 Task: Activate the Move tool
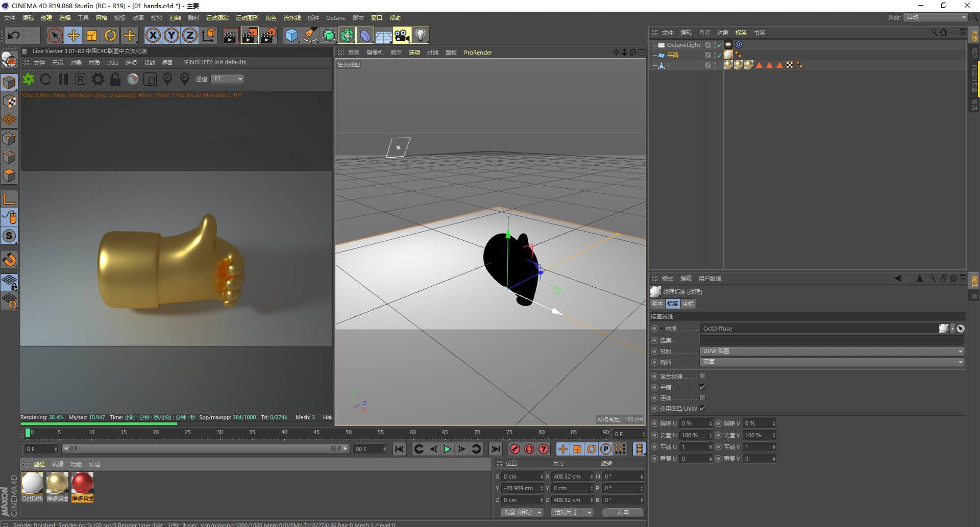click(x=73, y=35)
